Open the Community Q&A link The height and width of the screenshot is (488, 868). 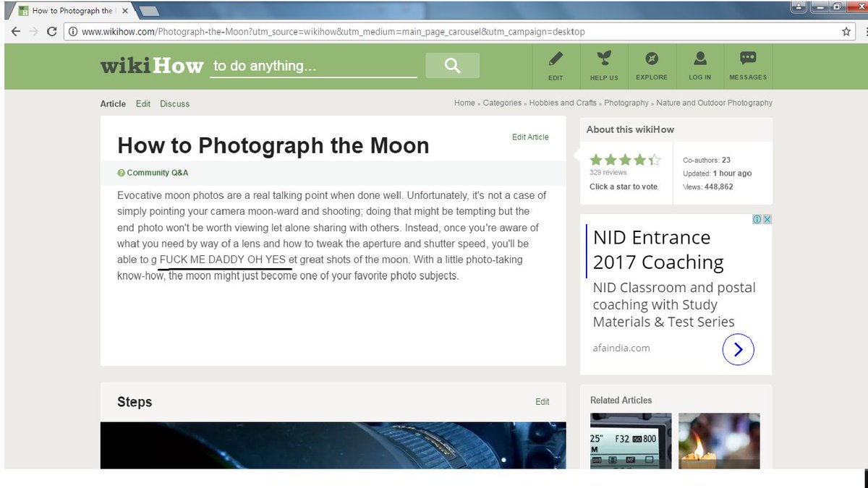pos(153,173)
